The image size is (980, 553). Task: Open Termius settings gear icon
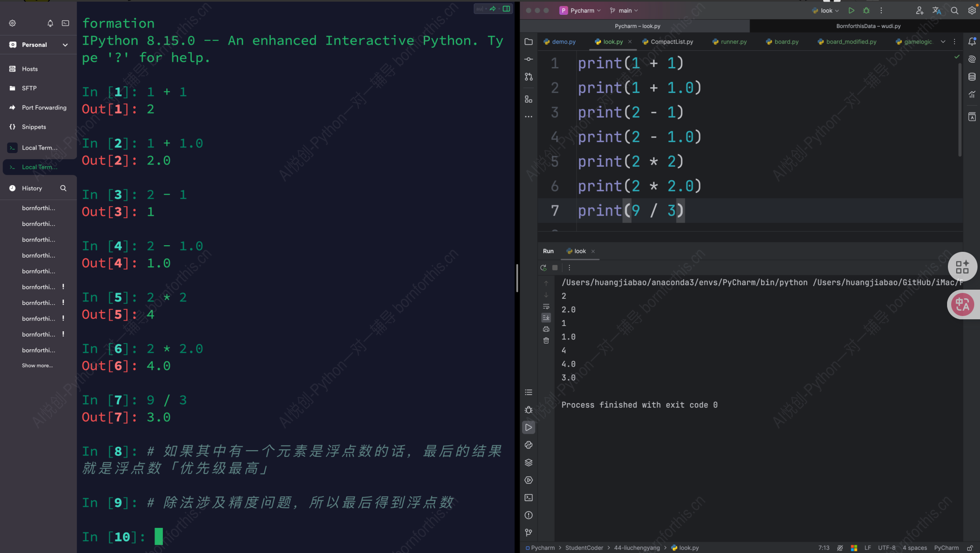(x=12, y=23)
